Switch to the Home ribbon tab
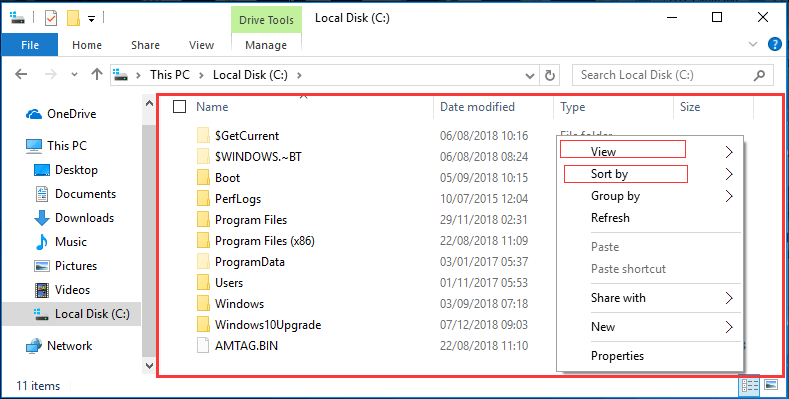The height and width of the screenshot is (399, 789). 87,45
